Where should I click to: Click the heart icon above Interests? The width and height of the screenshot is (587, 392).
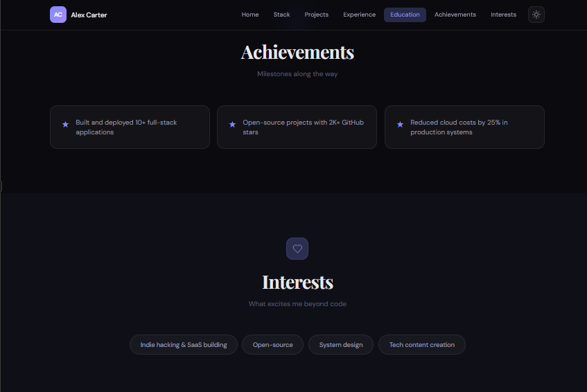click(297, 249)
